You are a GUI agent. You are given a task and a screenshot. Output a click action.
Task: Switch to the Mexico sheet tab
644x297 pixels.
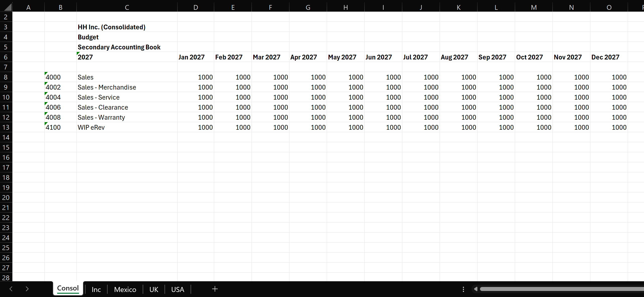click(125, 289)
